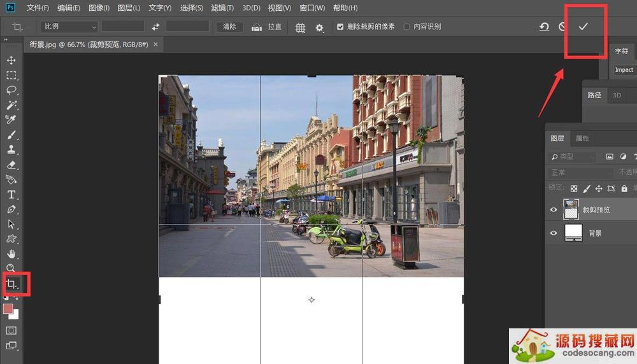Enable 内容识别 checkbox
This screenshot has width=637, height=364.
[406, 27]
